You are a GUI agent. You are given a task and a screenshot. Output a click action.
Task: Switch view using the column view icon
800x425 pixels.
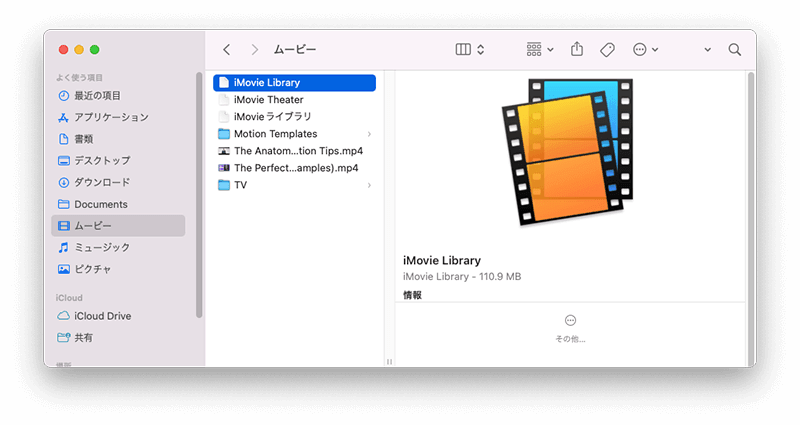click(463, 49)
